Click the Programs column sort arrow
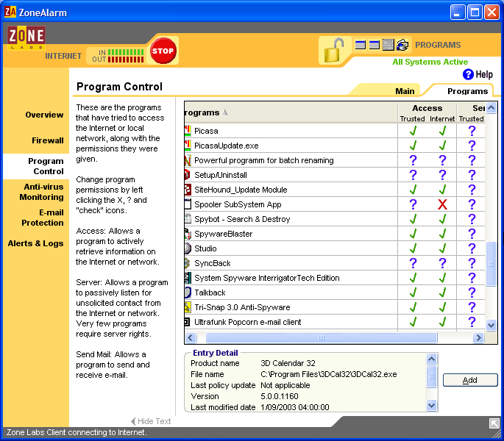 point(225,112)
